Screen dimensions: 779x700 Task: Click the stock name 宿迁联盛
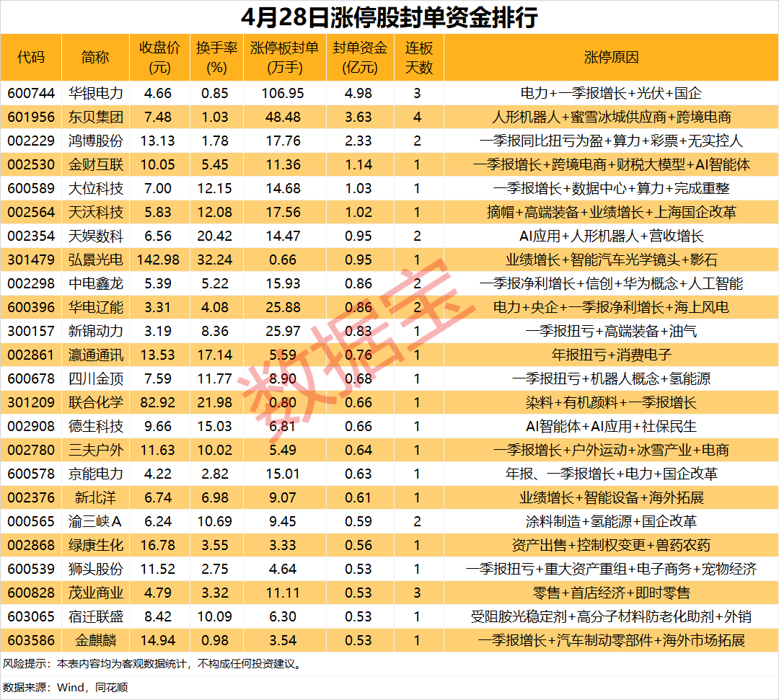[x=95, y=617]
